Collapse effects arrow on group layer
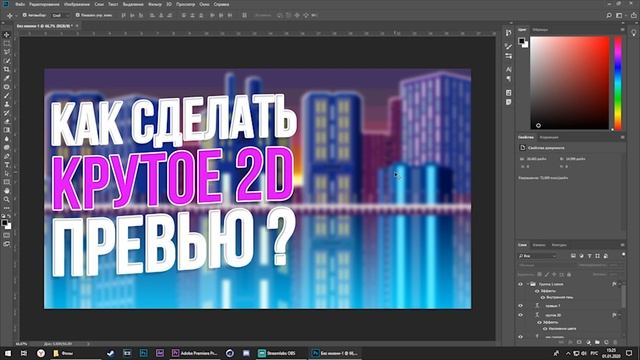 (620, 284)
